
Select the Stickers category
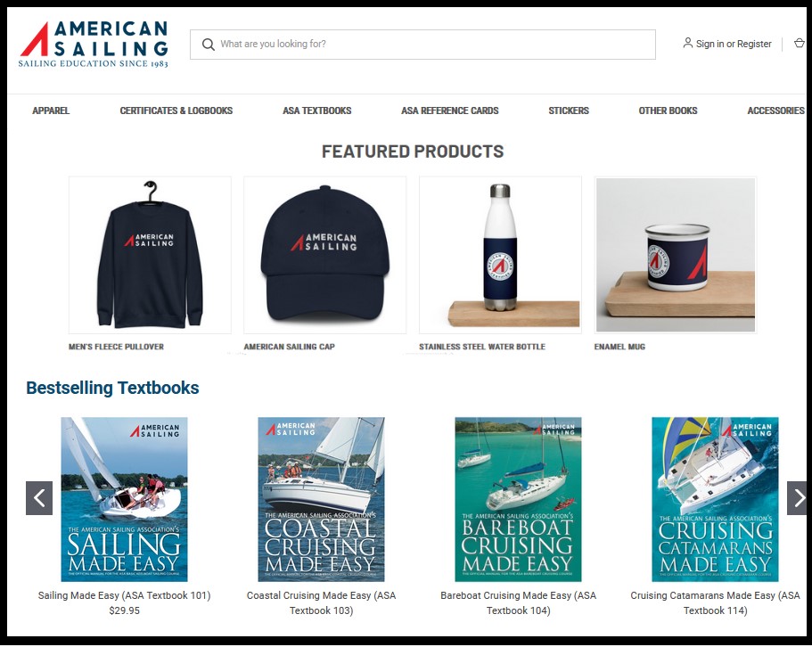pos(569,111)
